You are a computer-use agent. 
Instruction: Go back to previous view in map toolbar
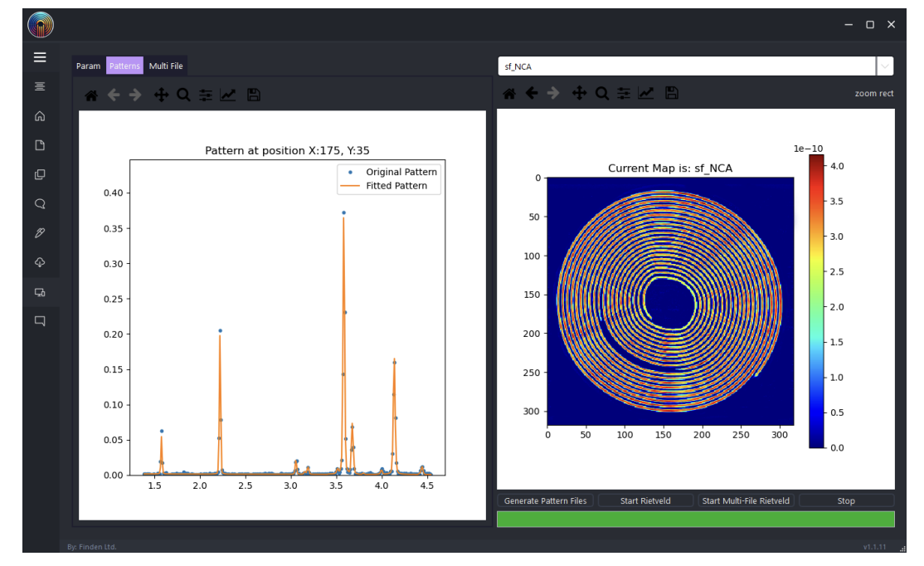click(532, 94)
